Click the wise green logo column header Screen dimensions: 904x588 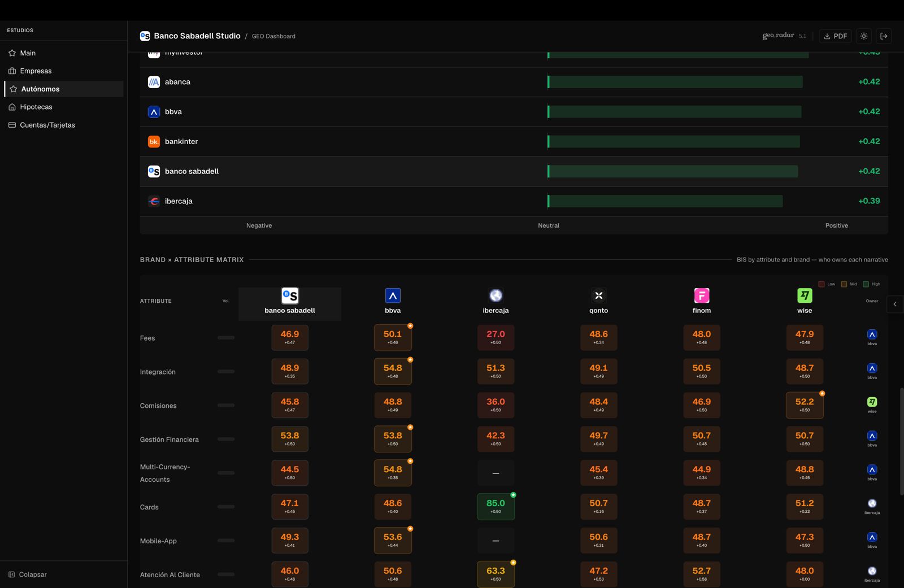click(x=805, y=295)
